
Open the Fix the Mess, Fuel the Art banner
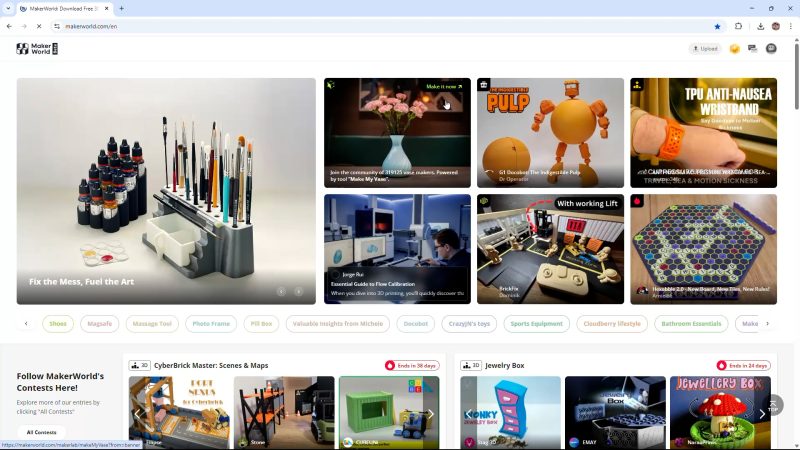(x=166, y=191)
